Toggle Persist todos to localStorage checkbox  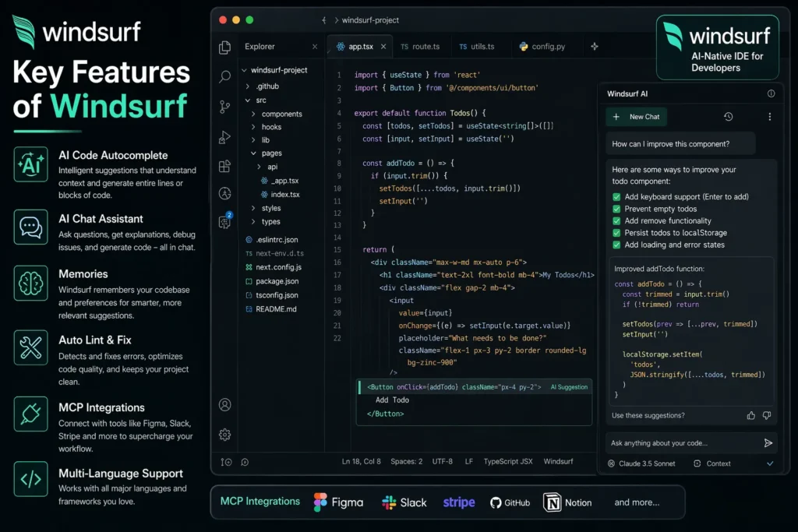(x=616, y=233)
